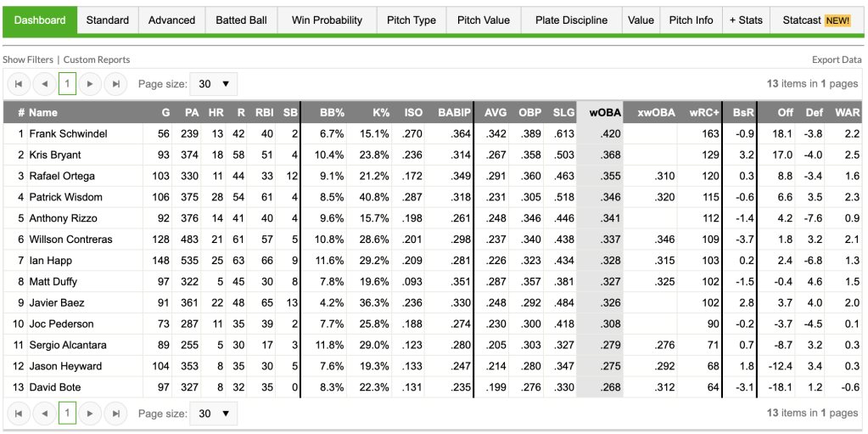Click previous page arrow in top pager
Screen dimensions: 868x434
tap(43, 84)
